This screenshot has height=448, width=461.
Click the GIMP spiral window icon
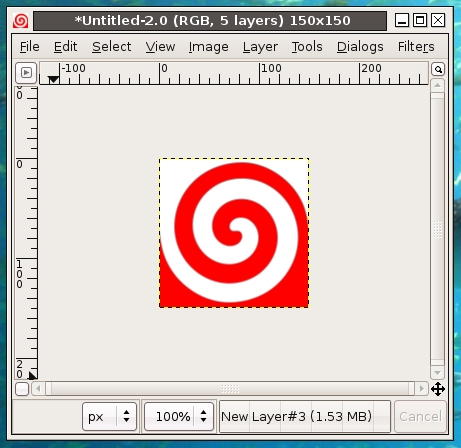point(21,21)
